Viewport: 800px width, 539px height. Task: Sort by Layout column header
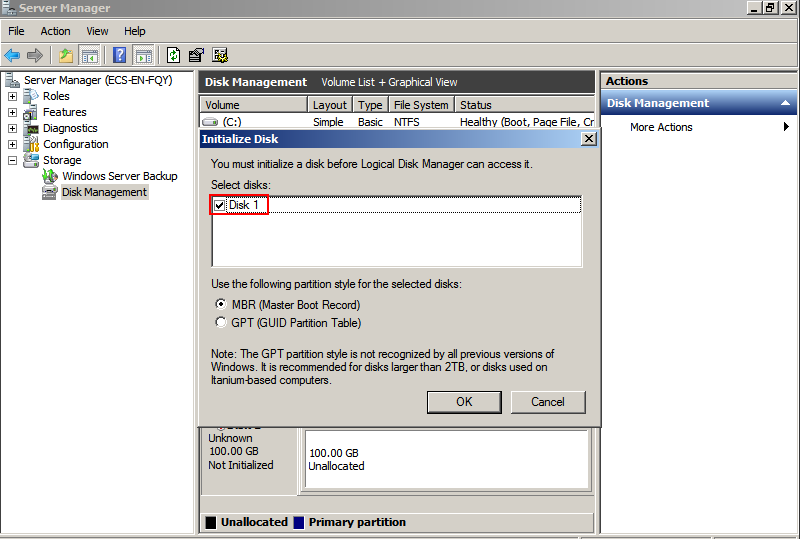330,105
